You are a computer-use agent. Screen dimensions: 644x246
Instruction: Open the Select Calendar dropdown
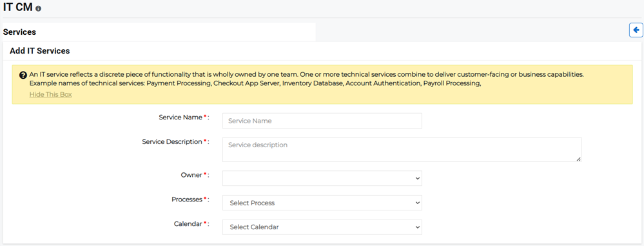(x=322, y=227)
